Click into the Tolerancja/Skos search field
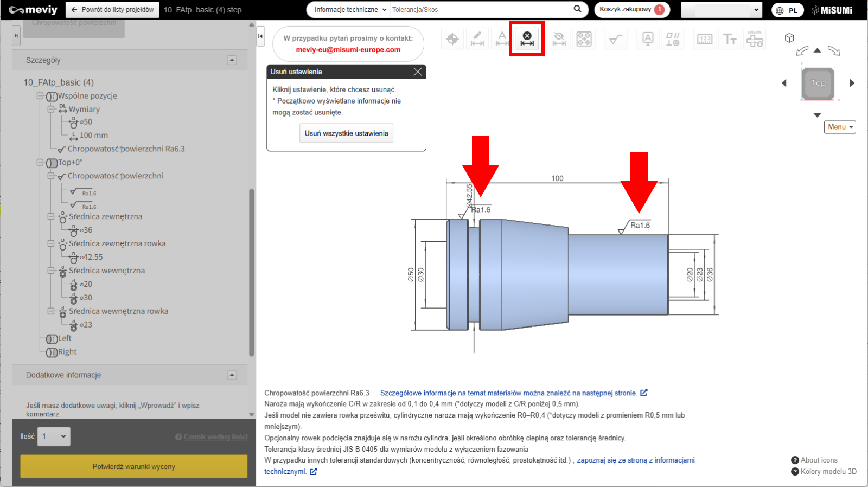This screenshot has width=868, height=488. click(x=480, y=10)
